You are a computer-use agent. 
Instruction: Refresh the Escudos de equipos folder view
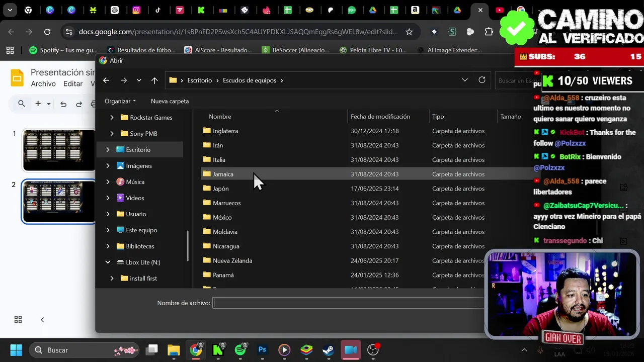coord(482,80)
